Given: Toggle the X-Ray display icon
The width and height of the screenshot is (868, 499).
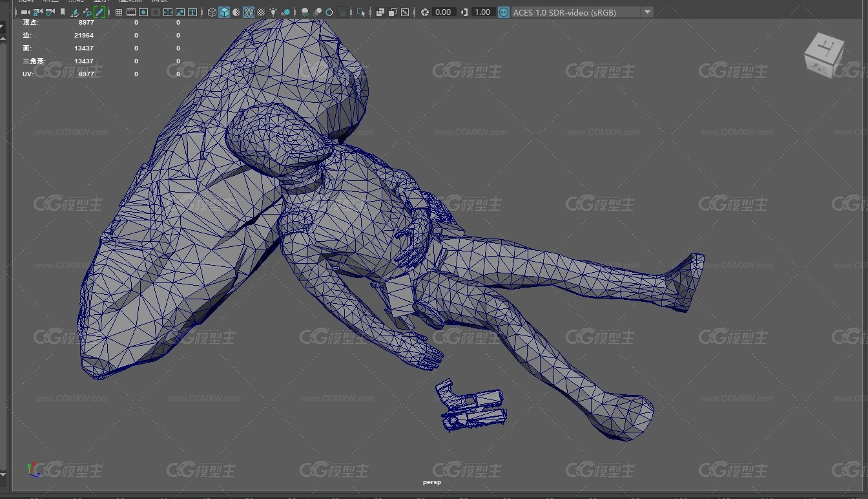Looking at the screenshot, I should coord(380,12).
